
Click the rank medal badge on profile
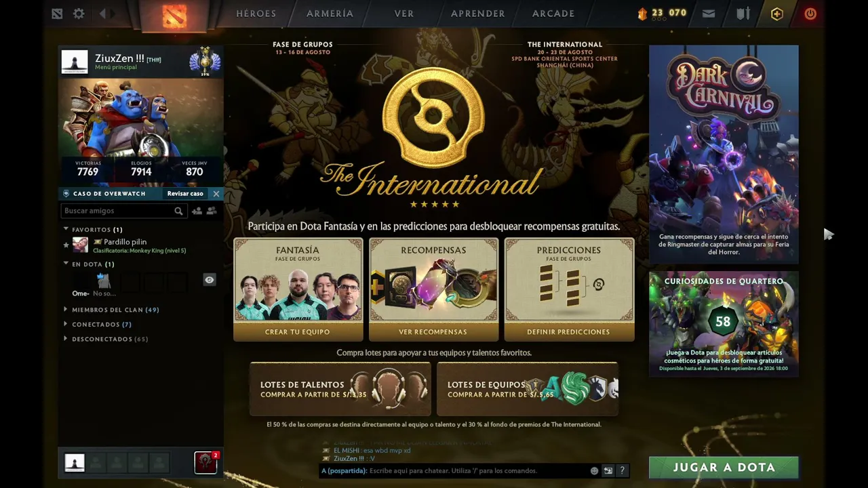click(x=205, y=61)
